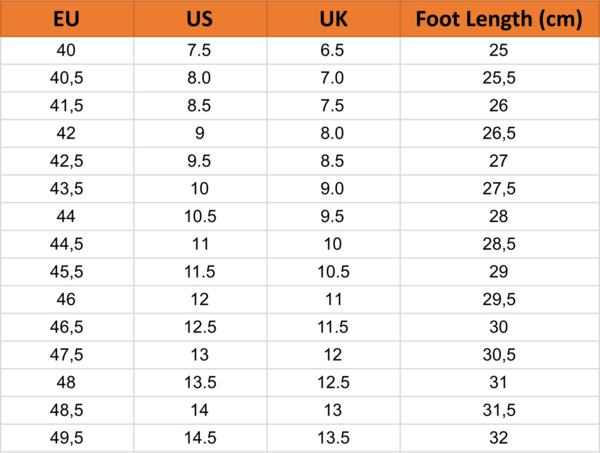
Task: Click US size 10.5 in the US column
Action: [199, 216]
